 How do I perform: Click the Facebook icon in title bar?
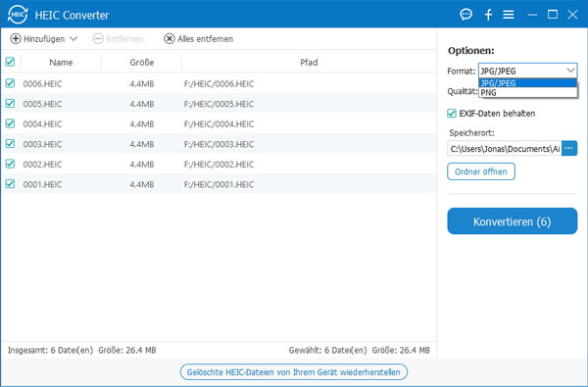coord(488,15)
